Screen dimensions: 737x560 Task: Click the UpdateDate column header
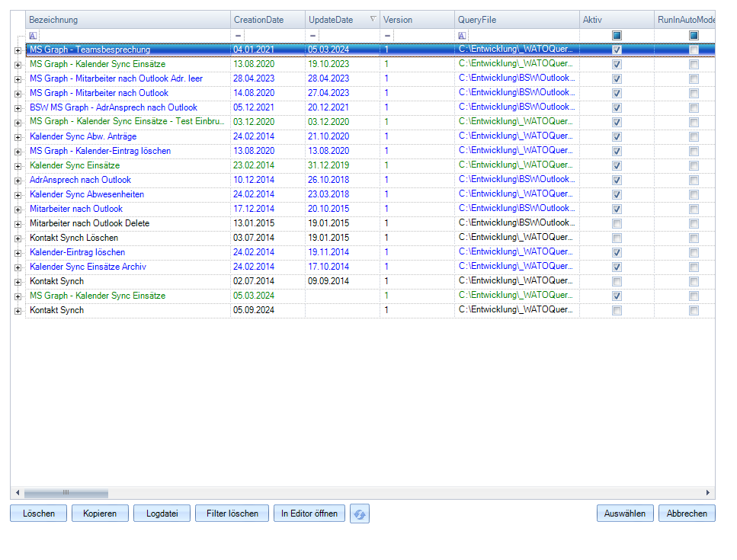335,20
